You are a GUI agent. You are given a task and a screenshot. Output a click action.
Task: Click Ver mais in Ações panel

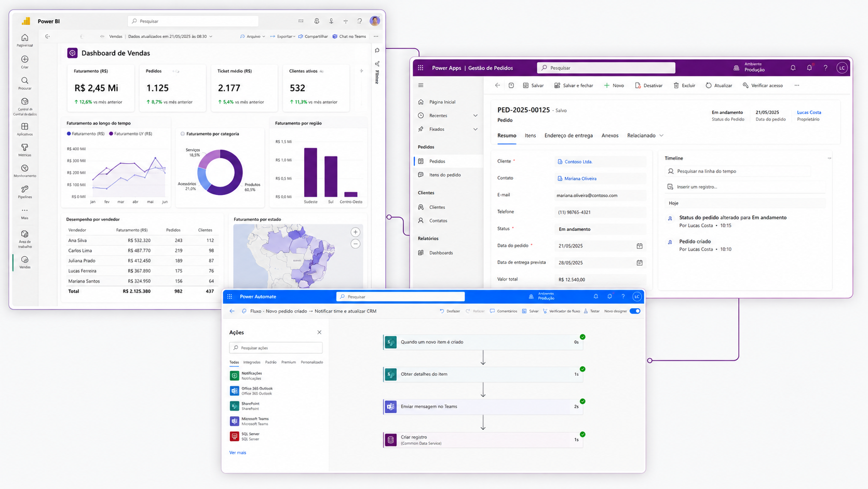[x=238, y=453]
